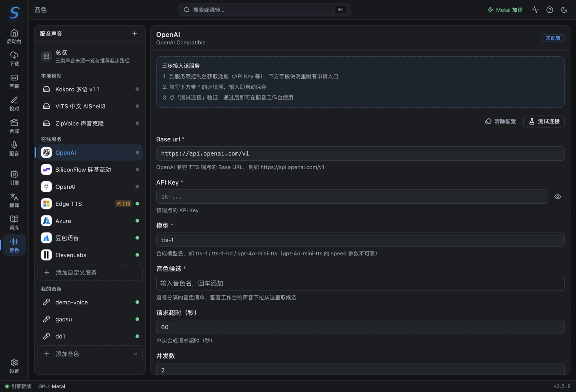
Task: Click the 测试连接 test connection button
Action: click(x=544, y=121)
